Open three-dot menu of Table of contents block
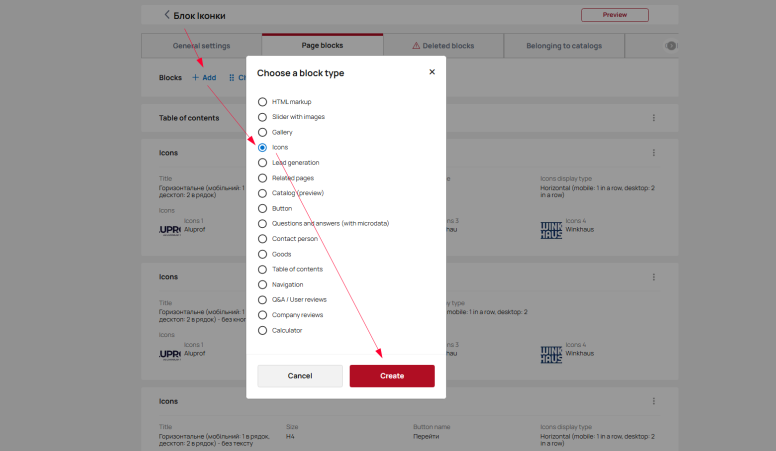The width and height of the screenshot is (776, 451). 654,118
